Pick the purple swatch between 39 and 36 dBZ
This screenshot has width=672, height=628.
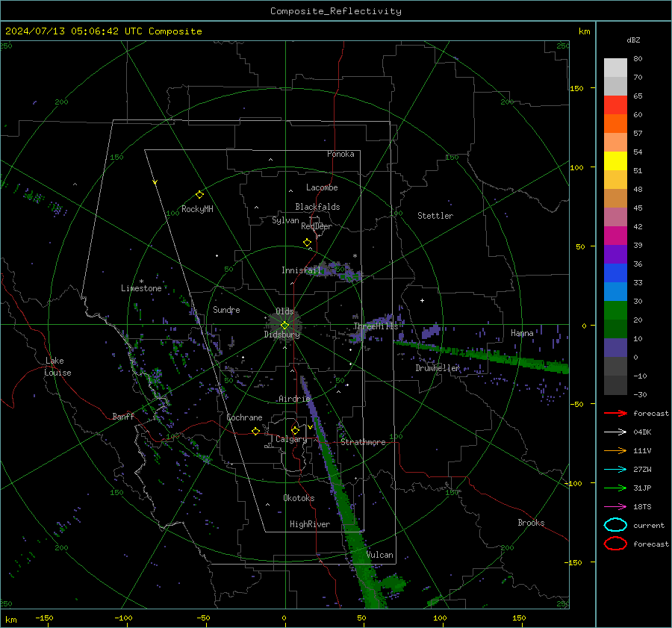615,254
